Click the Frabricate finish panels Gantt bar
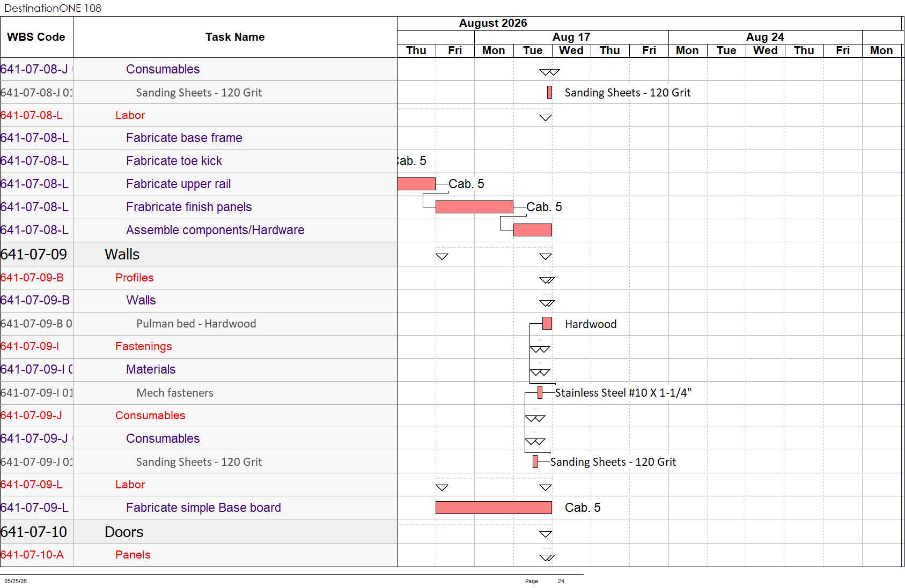The width and height of the screenshot is (905, 588). point(474,207)
